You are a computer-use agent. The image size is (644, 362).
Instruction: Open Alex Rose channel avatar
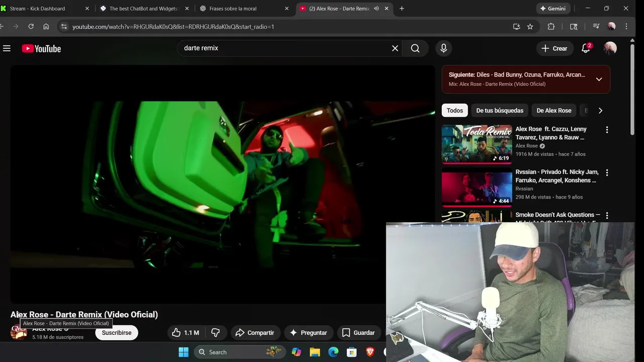click(x=19, y=332)
